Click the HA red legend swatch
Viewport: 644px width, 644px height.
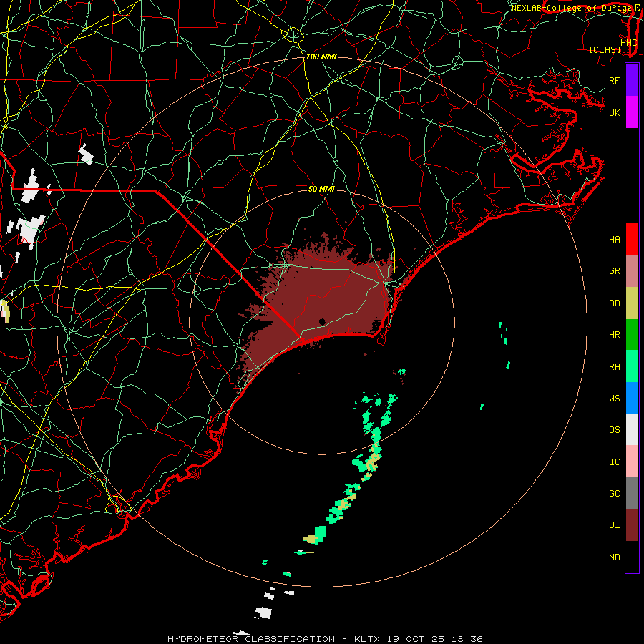[x=632, y=239]
